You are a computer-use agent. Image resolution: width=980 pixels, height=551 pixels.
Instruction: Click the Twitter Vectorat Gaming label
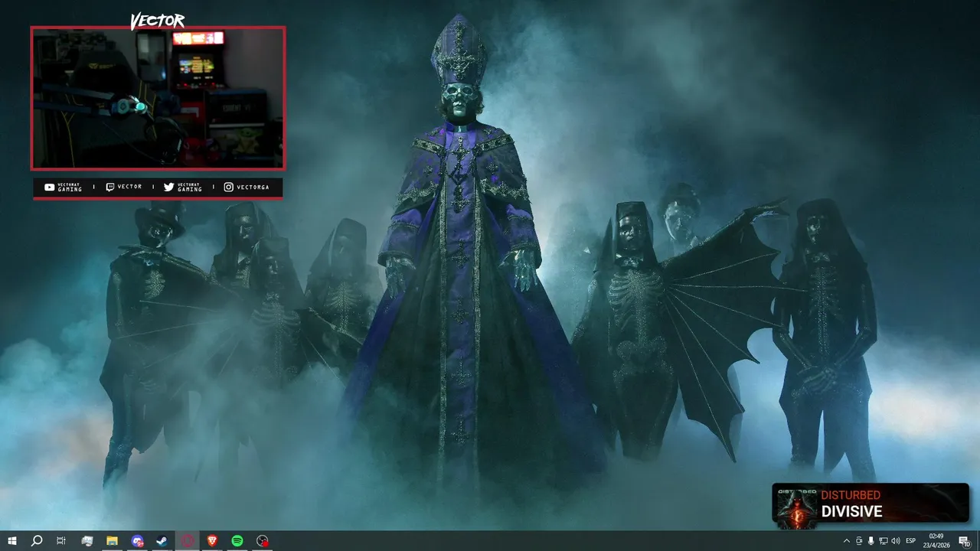click(183, 187)
